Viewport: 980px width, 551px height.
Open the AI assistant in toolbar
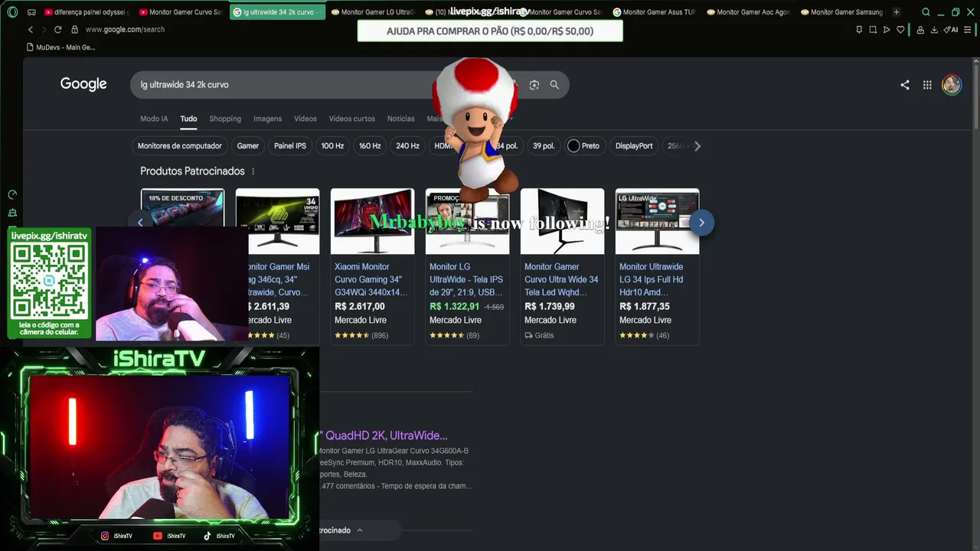(950, 30)
